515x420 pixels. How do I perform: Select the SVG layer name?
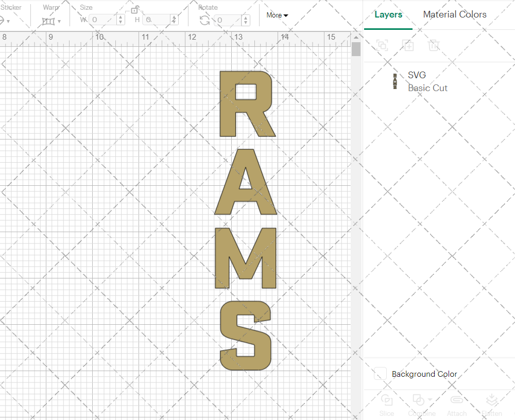coord(417,75)
